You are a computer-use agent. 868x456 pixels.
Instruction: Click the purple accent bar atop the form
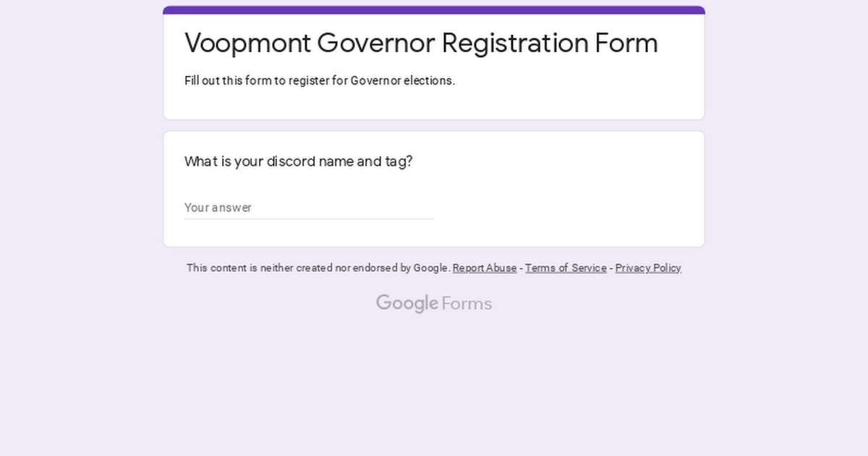pos(434,10)
